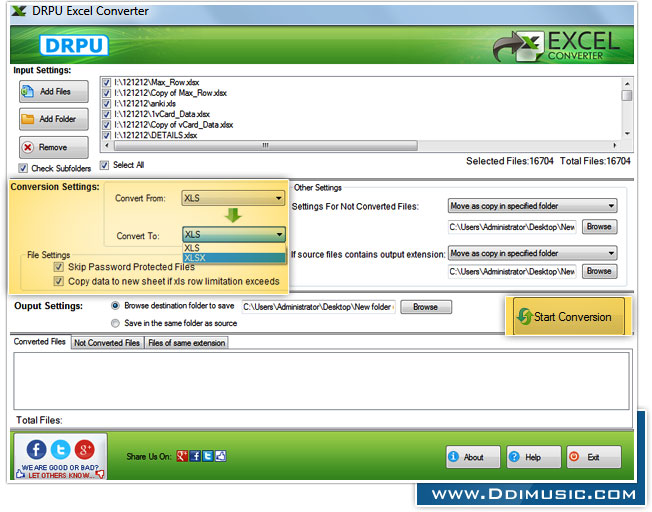Open source files contains output extension dropdown
The width and height of the screenshot is (652, 512).
532,253
